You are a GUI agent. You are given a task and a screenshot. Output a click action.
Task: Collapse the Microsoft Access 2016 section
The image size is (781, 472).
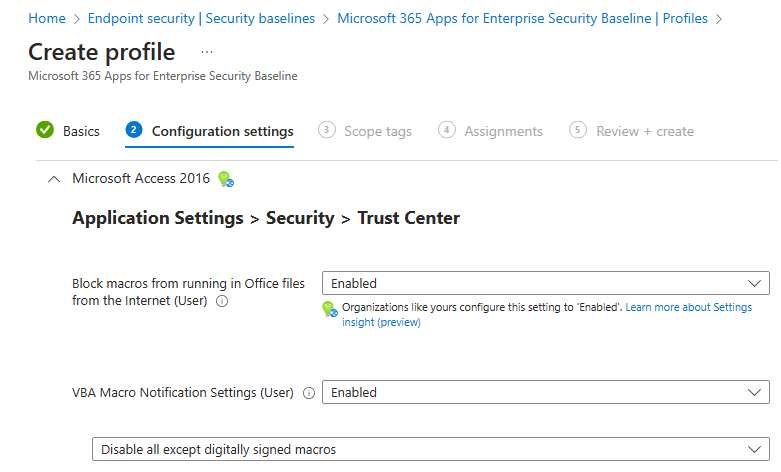point(54,179)
